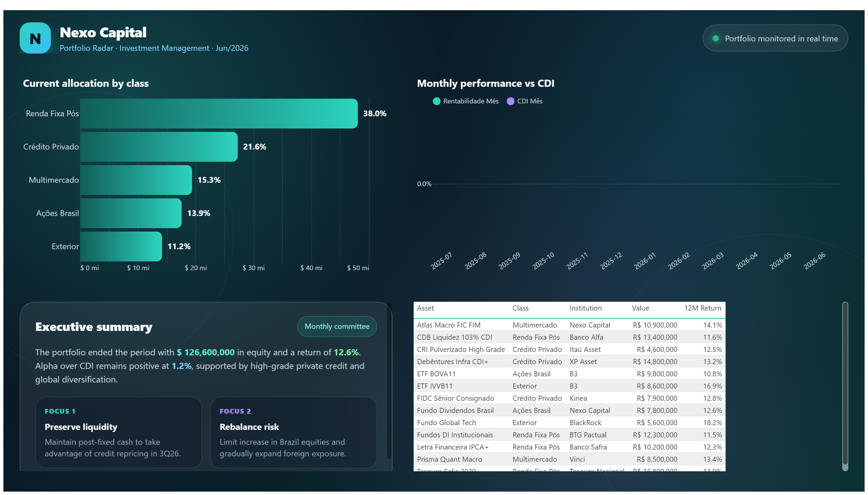
Task: Select the FIDC Sênior Consignado row
Action: tap(569, 398)
